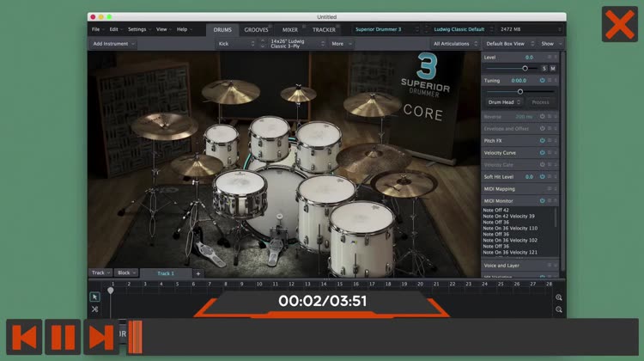Screen dimensions: 644x361
Task: Click the leftmost rack tom
Action: point(222,144)
